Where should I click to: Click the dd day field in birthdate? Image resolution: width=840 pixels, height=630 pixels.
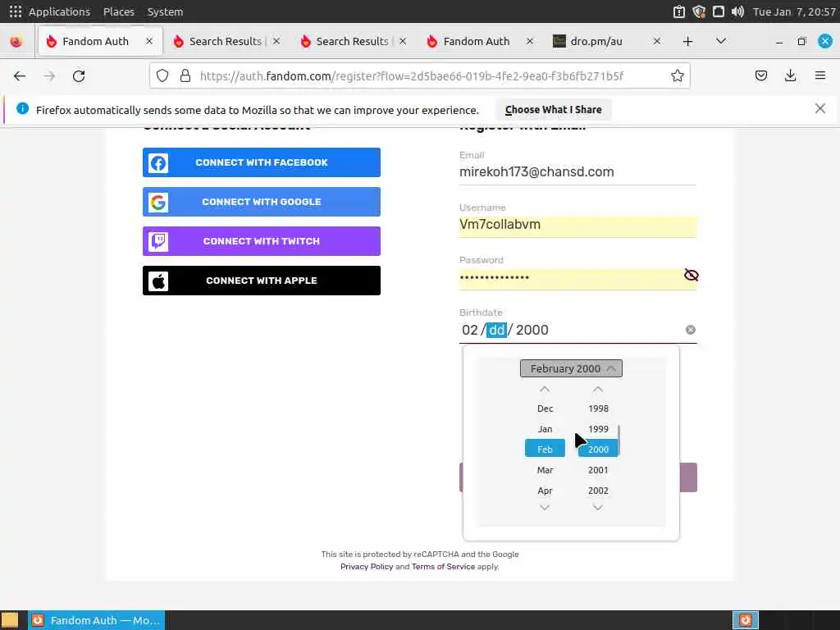point(496,330)
